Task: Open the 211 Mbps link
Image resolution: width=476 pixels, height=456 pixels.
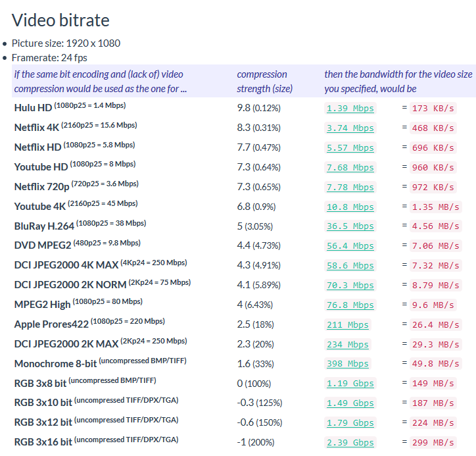Action: pyautogui.click(x=348, y=325)
